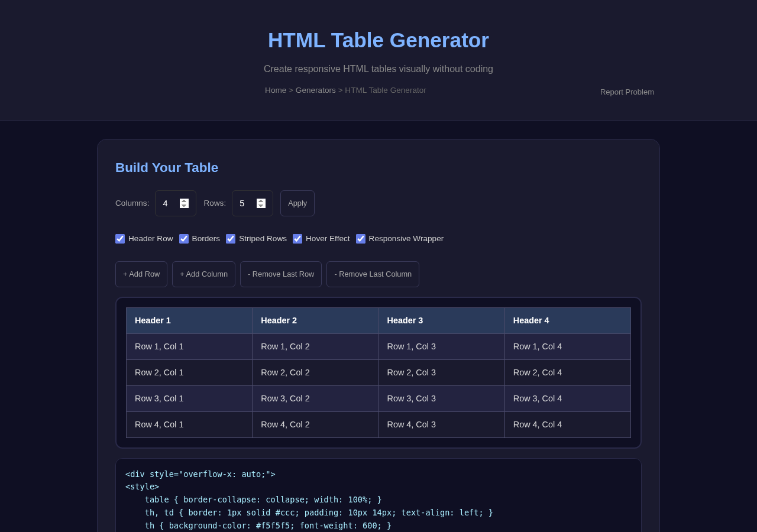Screen dimensions: 757x532
Task: Click the Row 1, Col 2 cell
Action: [315, 346]
